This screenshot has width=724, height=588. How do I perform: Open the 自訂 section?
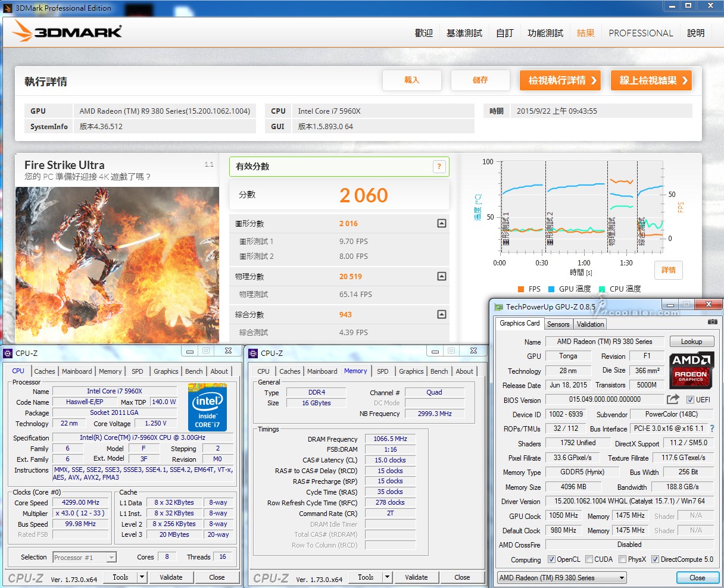click(x=505, y=33)
